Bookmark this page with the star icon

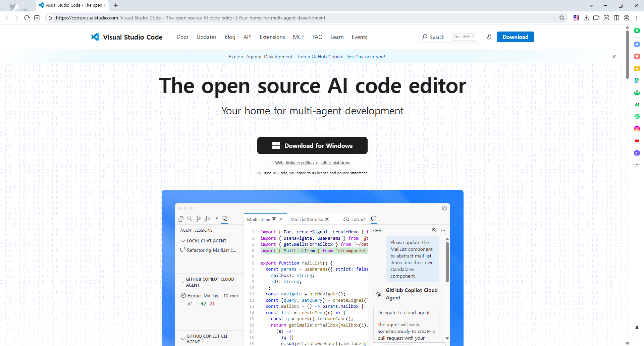[562, 18]
